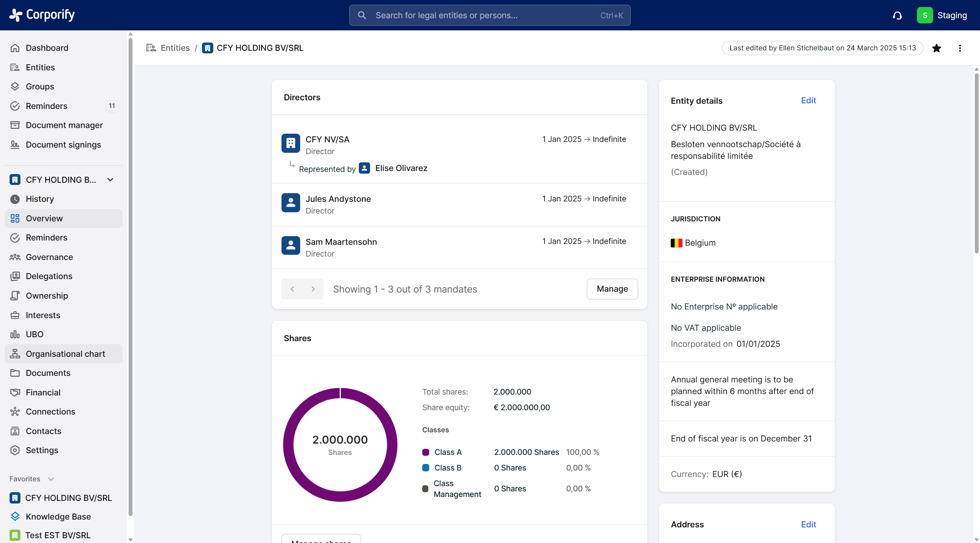Click Jules Andystone's person avatar icon
Image resolution: width=980 pixels, height=543 pixels.
coord(291,203)
